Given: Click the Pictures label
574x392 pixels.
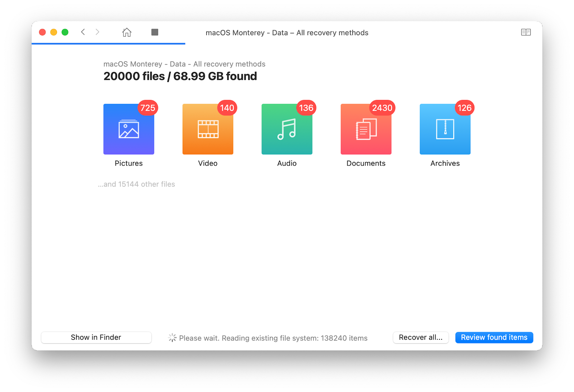Looking at the screenshot, I should [x=129, y=163].
